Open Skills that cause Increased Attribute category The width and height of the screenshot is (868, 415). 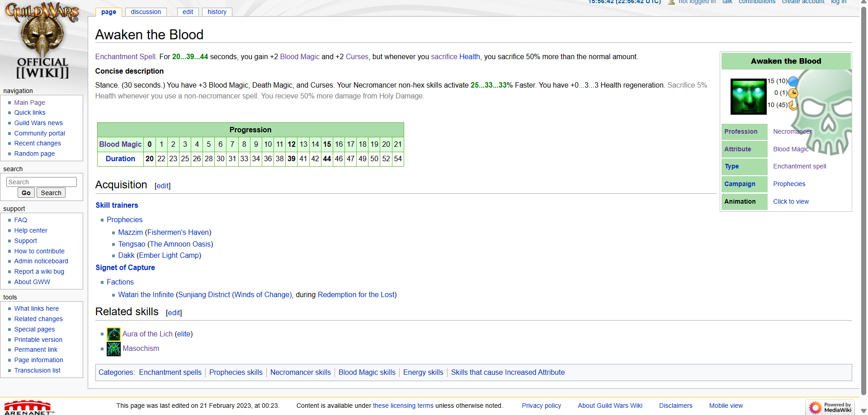coord(508,372)
